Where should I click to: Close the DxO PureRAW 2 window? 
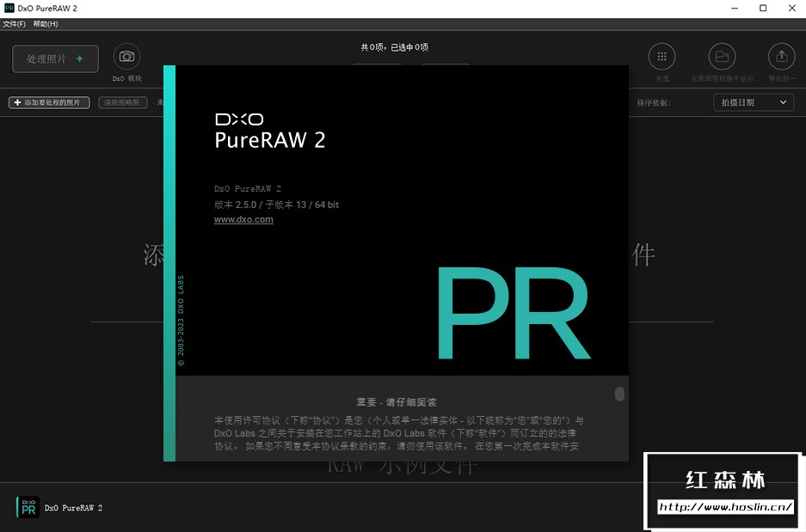792,9
